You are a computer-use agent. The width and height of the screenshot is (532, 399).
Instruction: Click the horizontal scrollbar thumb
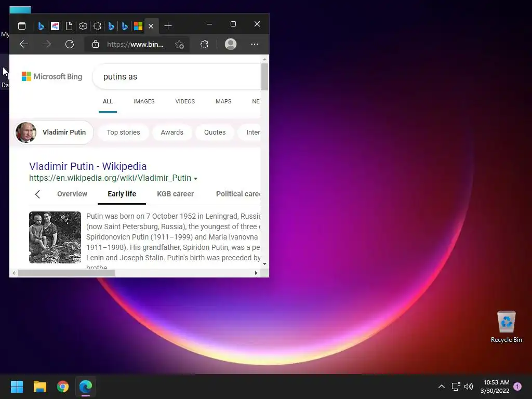click(x=66, y=273)
